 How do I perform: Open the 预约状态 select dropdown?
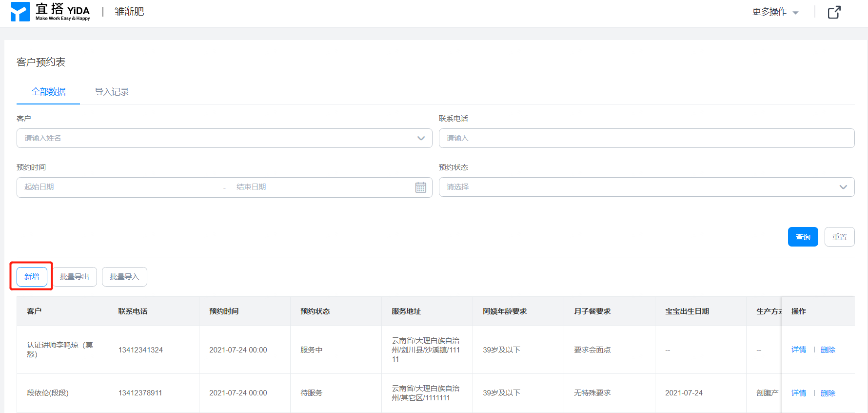click(647, 187)
